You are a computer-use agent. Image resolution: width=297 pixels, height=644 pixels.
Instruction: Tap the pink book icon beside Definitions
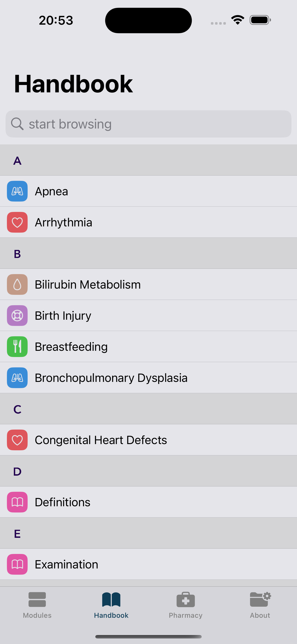tap(17, 502)
